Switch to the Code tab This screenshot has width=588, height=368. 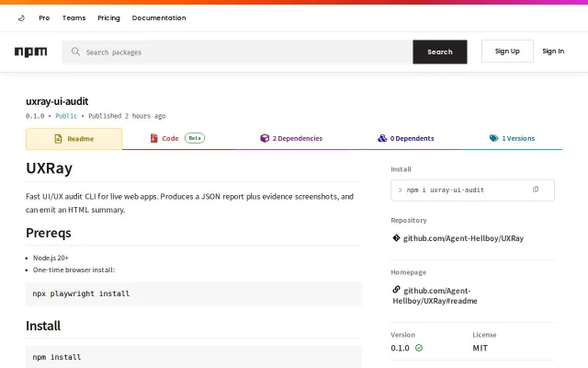coord(177,138)
